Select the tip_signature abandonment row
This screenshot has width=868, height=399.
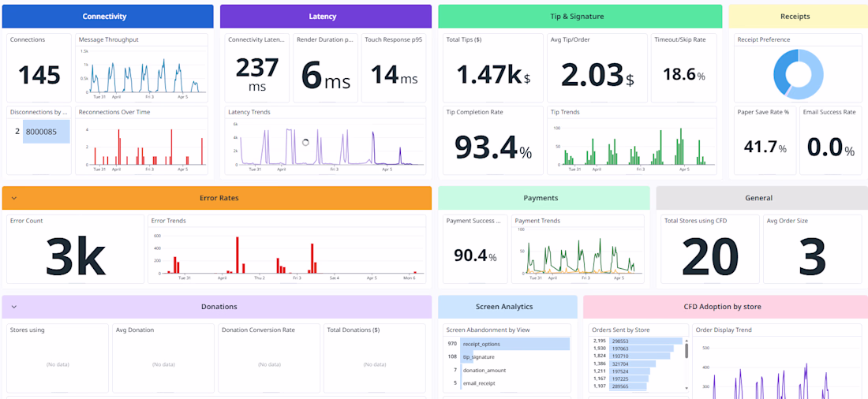[508, 357]
